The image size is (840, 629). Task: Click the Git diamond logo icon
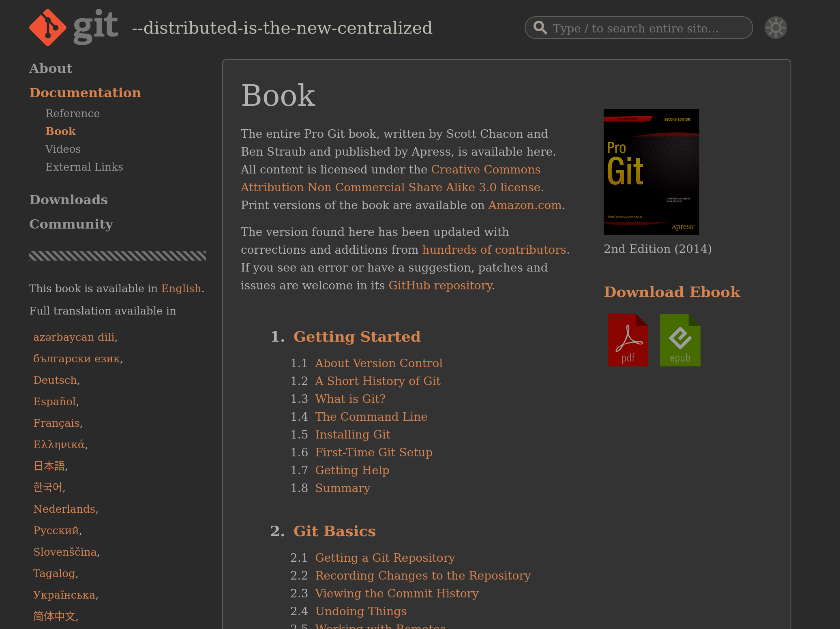click(x=47, y=28)
